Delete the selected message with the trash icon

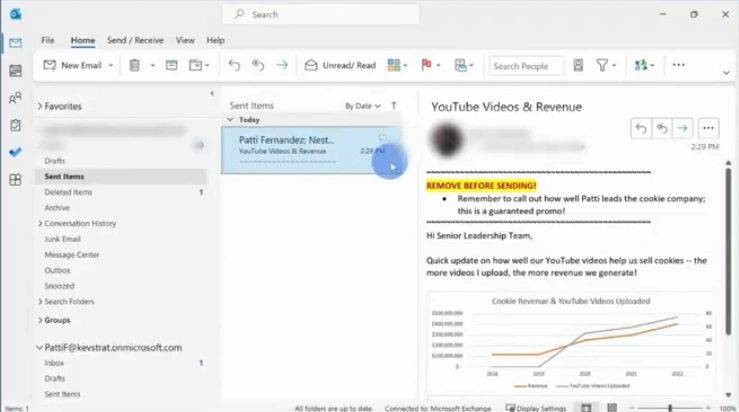pyautogui.click(x=135, y=65)
